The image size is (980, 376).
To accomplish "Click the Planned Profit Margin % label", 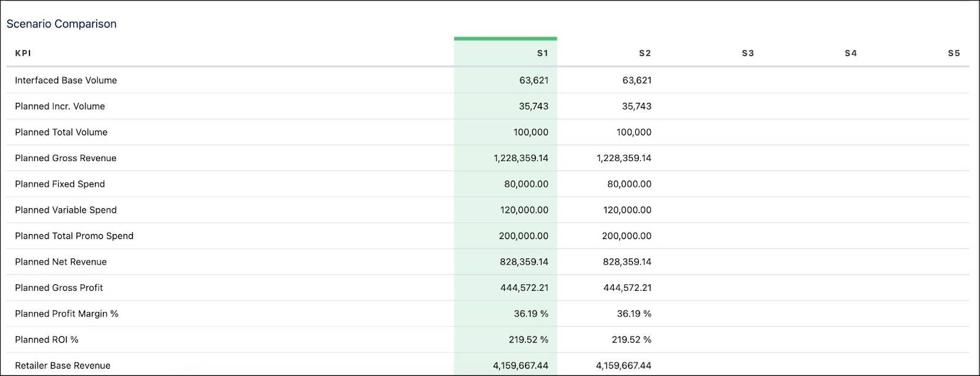I will pos(66,314).
